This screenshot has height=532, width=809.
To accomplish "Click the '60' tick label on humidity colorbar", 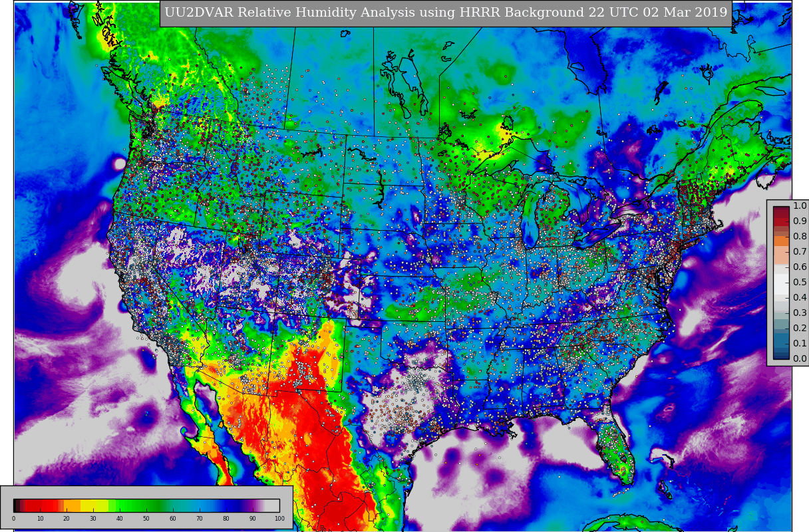I will click(x=173, y=519).
